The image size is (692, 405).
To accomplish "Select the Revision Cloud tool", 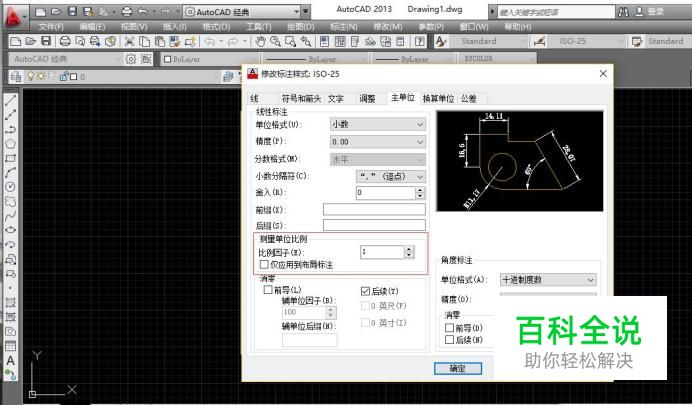I will point(10,201).
